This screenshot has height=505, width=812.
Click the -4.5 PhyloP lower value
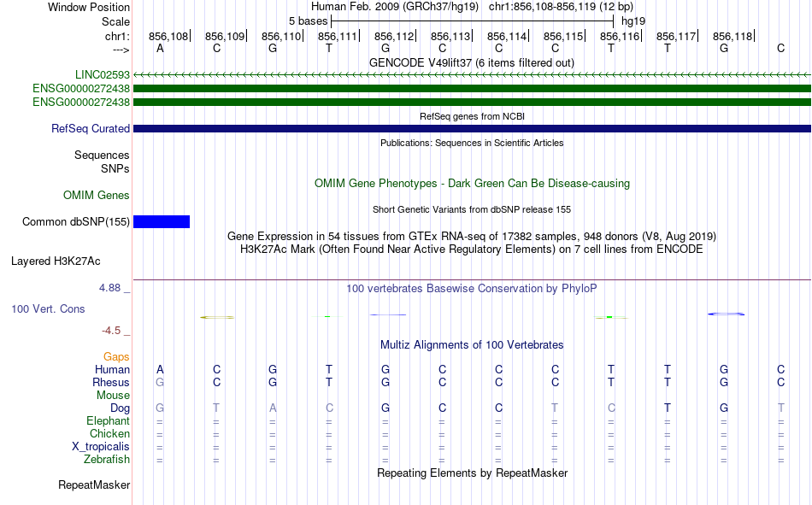click(111, 331)
